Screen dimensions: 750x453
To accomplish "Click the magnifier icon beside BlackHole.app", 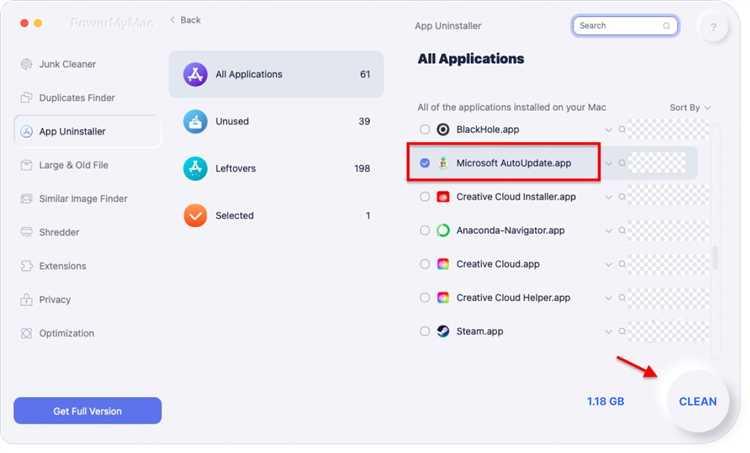I will click(x=622, y=129).
